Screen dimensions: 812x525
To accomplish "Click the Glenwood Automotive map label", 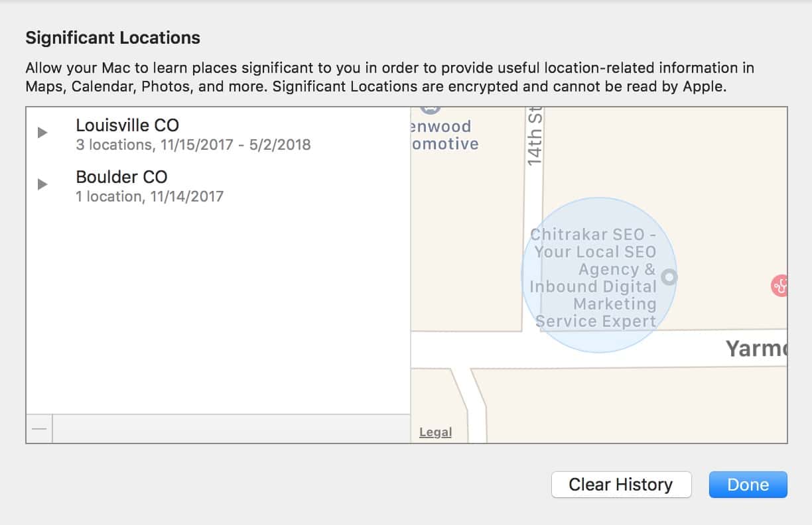I will pos(444,135).
